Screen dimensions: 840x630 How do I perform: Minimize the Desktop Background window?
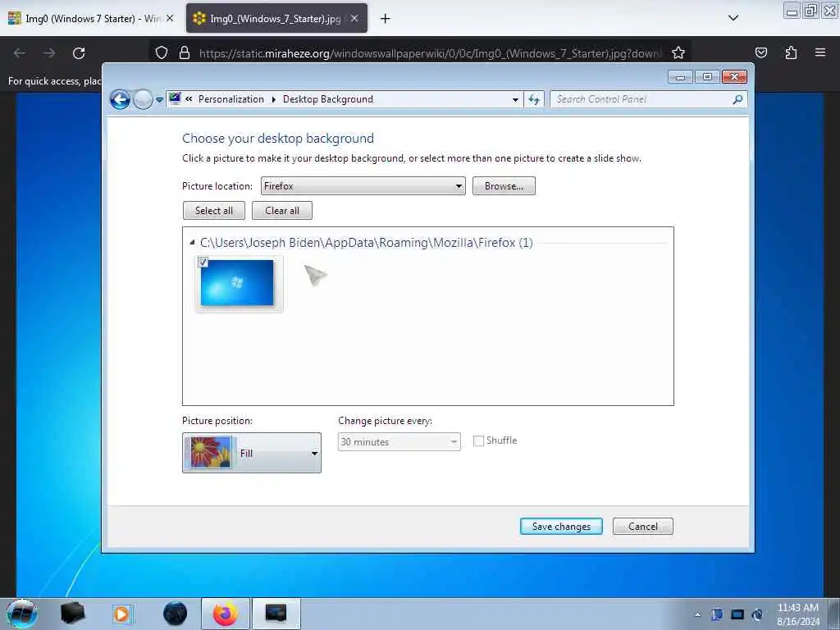(680, 77)
